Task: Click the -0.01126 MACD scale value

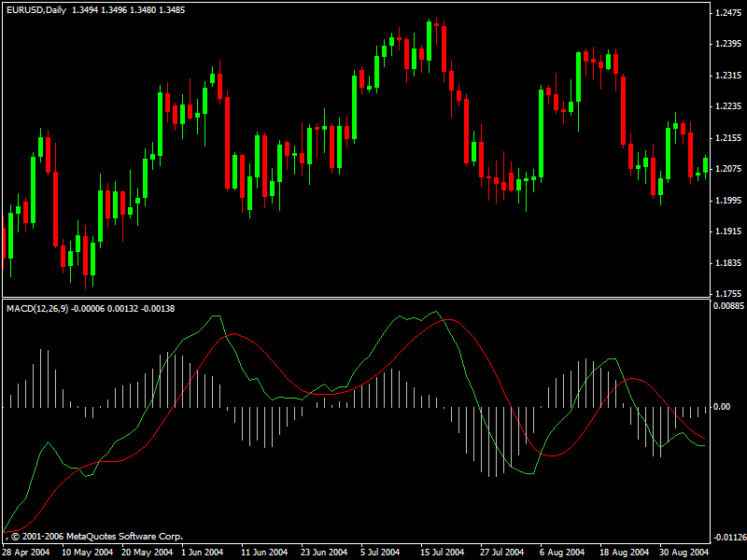Action: tap(728, 538)
